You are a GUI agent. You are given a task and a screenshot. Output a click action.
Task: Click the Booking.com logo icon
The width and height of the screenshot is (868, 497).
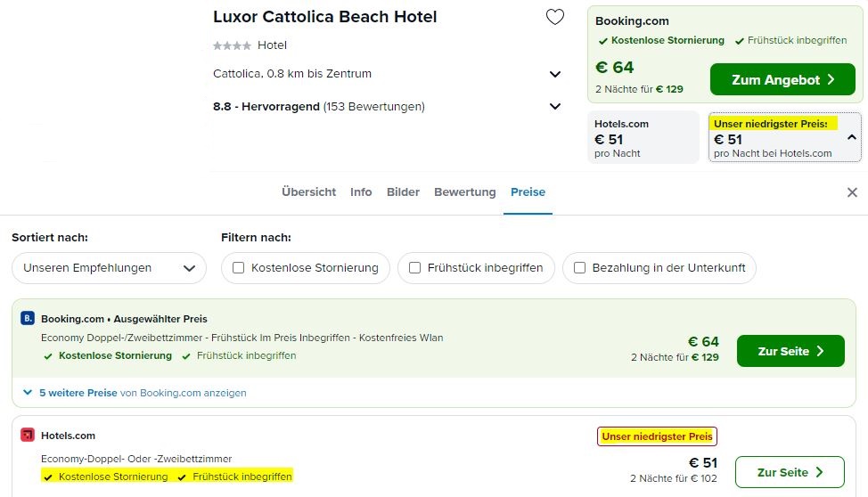[27, 318]
